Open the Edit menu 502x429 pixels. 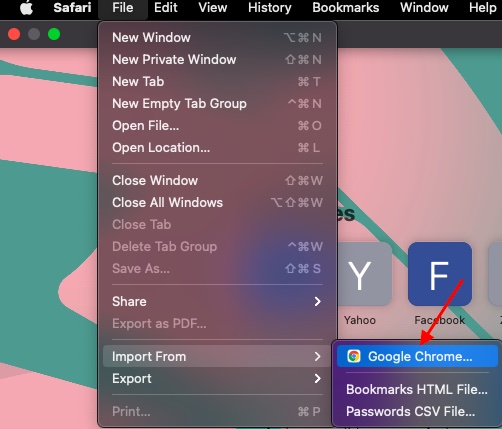click(x=166, y=8)
